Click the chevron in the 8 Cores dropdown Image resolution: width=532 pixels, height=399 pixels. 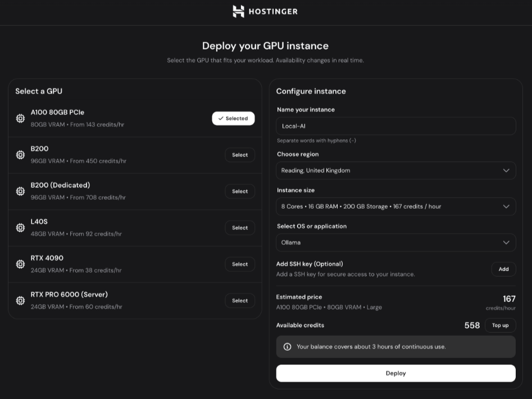coord(506,207)
